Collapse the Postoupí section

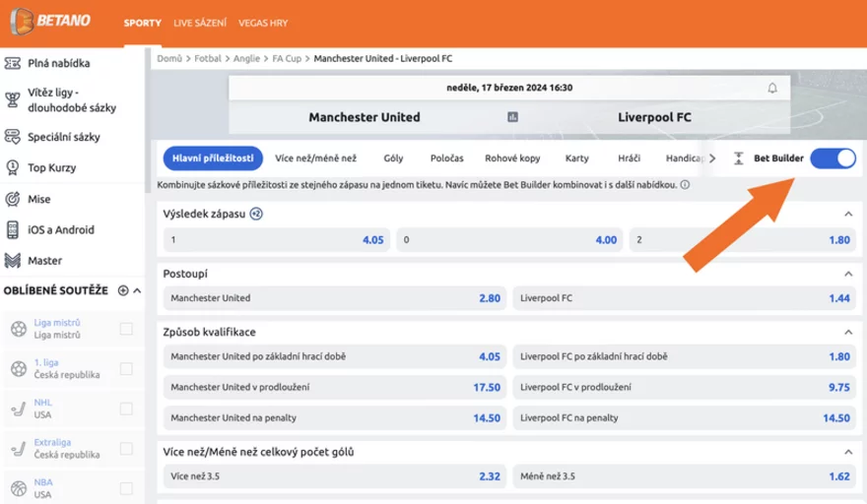(x=848, y=274)
